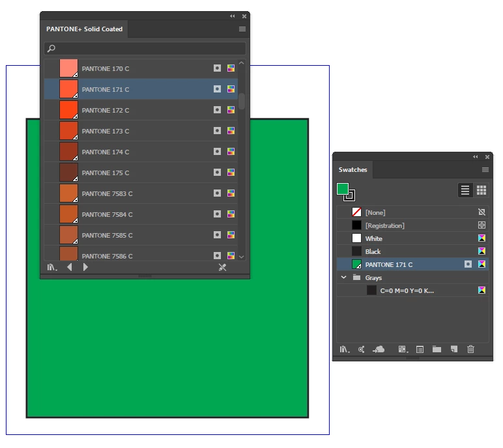The height and width of the screenshot is (448, 503).
Task: Click the Pantone library search field
Action: pos(145,48)
